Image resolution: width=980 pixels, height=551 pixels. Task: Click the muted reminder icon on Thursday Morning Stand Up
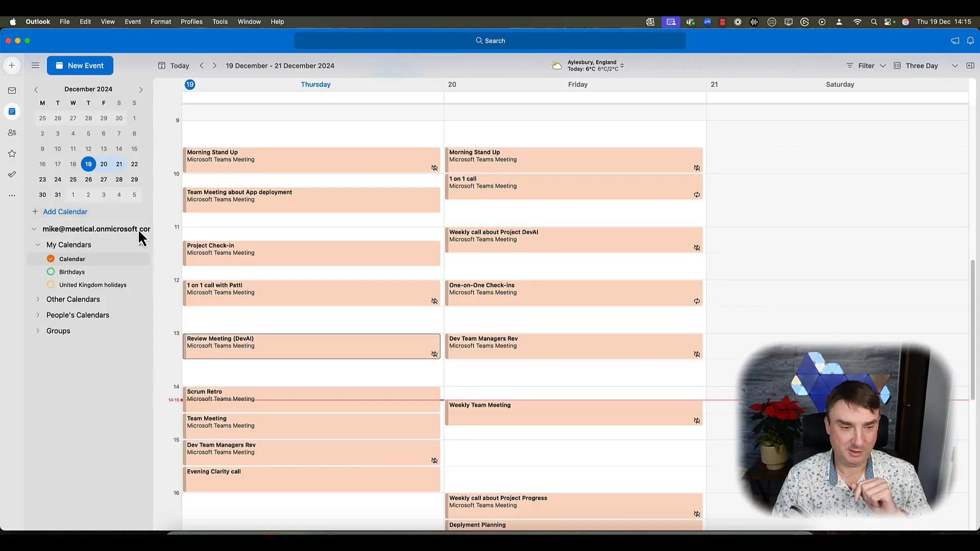pos(434,168)
